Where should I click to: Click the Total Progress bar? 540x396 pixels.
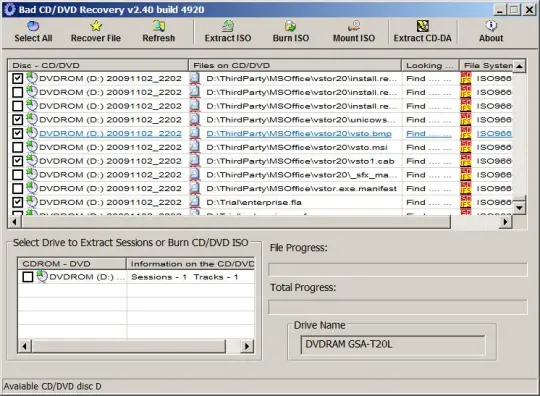click(398, 307)
